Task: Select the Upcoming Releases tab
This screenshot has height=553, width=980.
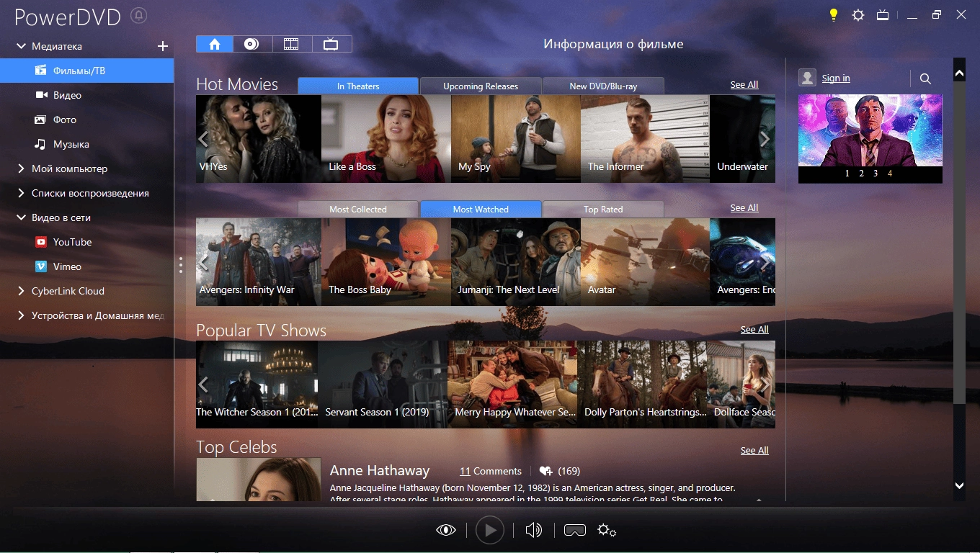Action: click(x=481, y=86)
